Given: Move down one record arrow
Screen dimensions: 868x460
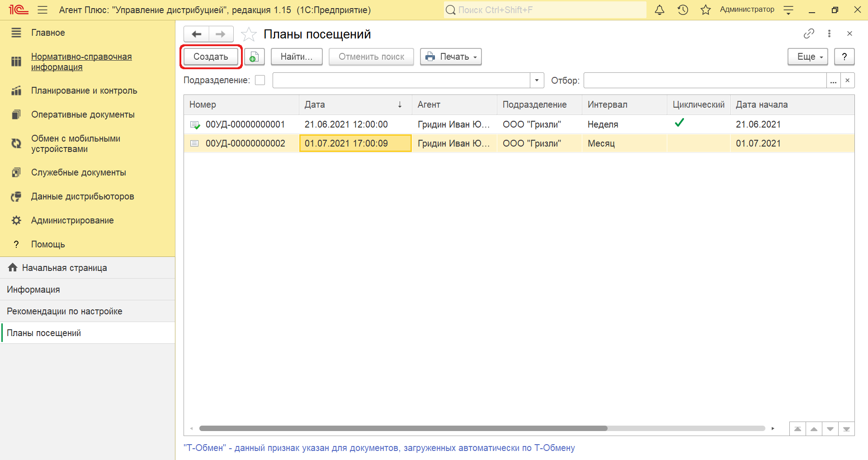Looking at the screenshot, I should (x=830, y=429).
